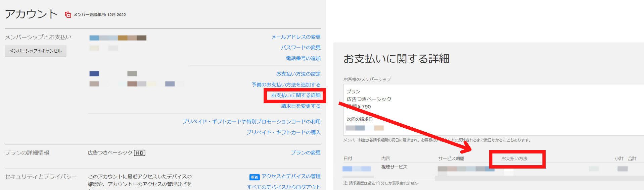
Task: Open お支払い方法の設定 link
Action: click(x=298, y=74)
